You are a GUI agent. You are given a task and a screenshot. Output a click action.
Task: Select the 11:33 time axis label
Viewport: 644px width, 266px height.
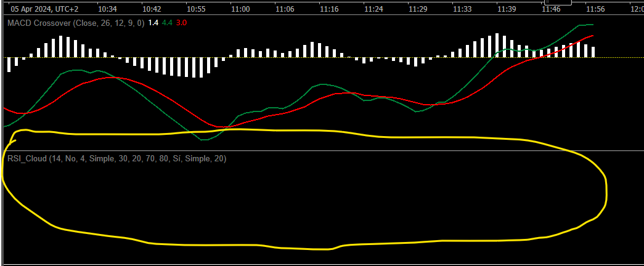pyautogui.click(x=462, y=9)
